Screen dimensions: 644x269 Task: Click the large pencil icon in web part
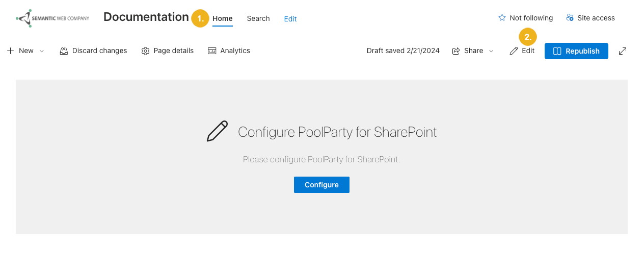[217, 132]
